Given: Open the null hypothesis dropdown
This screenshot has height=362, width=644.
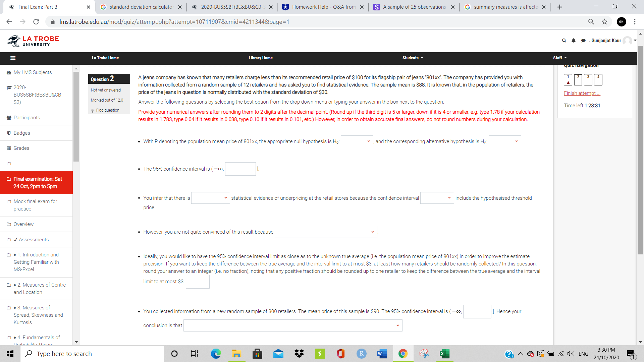Looking at the screenshot, I should (x=357, y=141).
